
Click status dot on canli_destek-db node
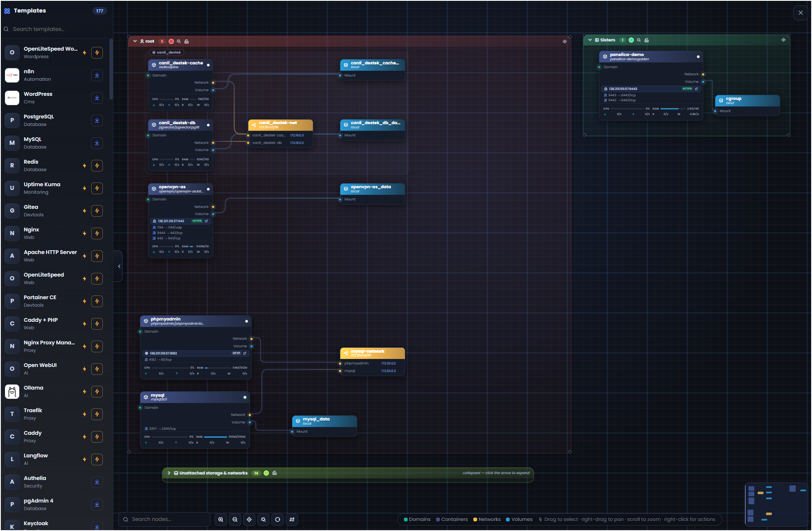point(208,125)
